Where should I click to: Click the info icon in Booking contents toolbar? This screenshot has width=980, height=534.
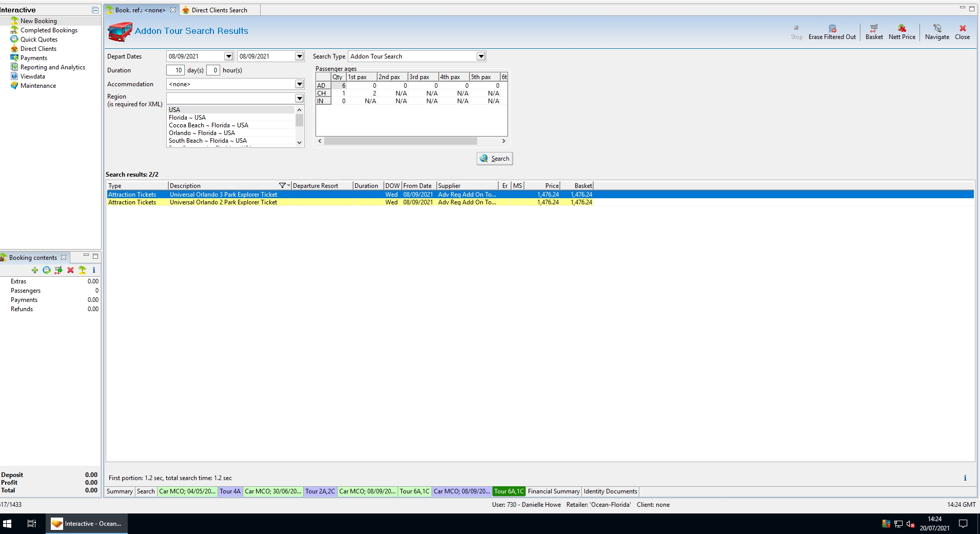pyautogui.click(x=94, y=270)
